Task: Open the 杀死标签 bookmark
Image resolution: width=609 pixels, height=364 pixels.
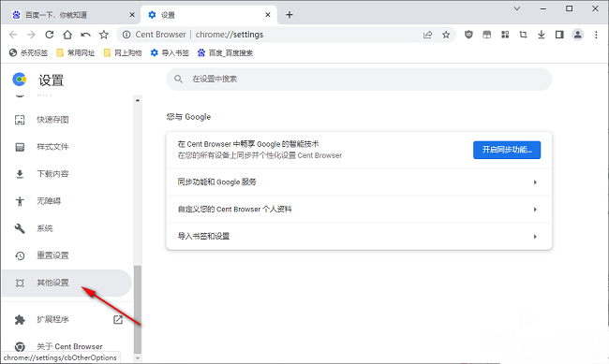Action: (x=28, y=52)
